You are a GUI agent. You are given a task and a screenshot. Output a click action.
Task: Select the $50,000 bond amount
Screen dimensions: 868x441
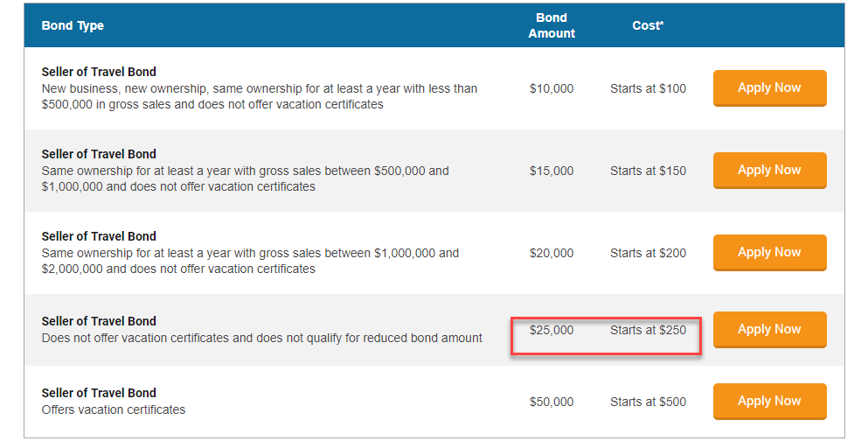pyautogui.click(x=552, y=402)
